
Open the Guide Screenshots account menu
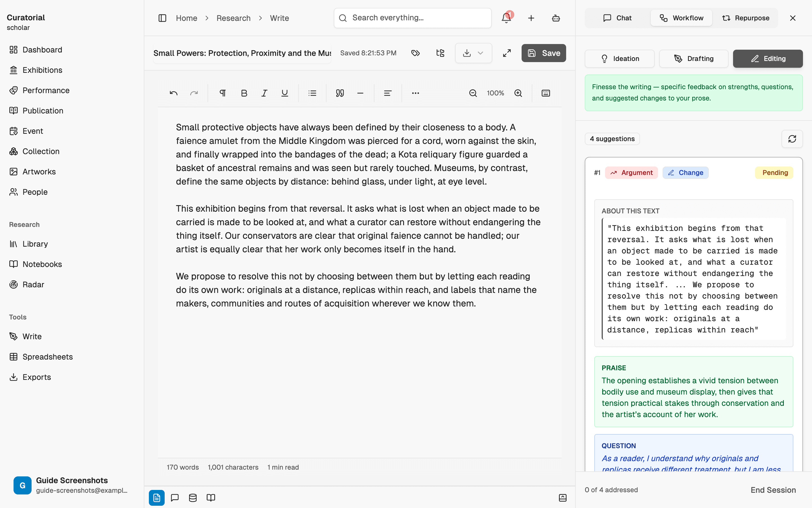[72, 485]
